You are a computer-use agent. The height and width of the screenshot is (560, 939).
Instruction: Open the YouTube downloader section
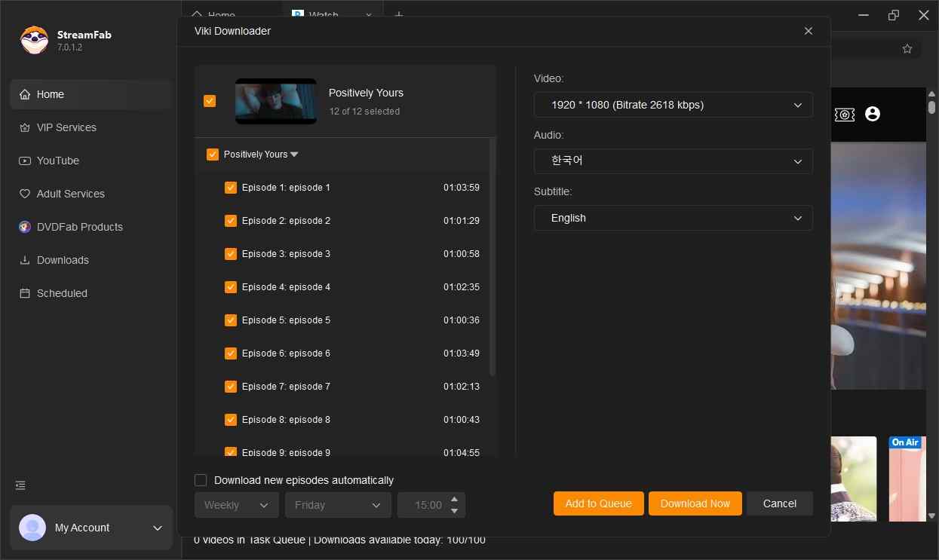point(58,161)
